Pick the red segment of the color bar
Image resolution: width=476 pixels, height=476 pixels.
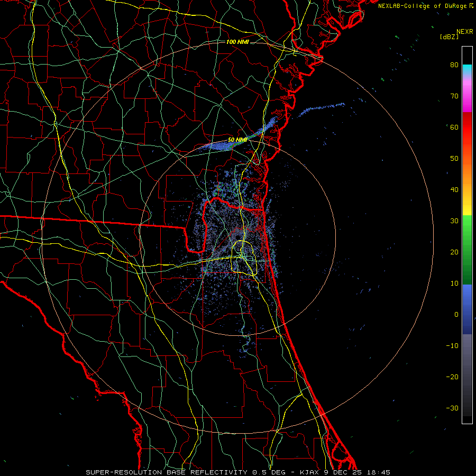467,127
